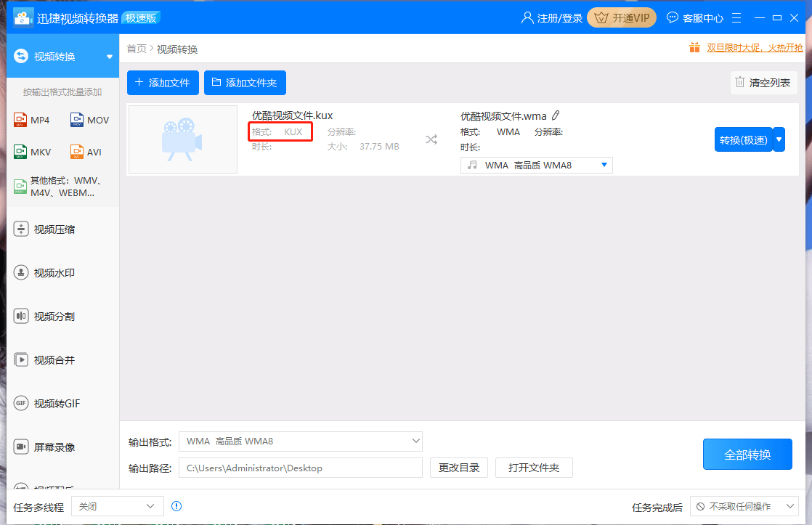Choose MP4 output format icon

pyautogui.click(x=31, y=120)
